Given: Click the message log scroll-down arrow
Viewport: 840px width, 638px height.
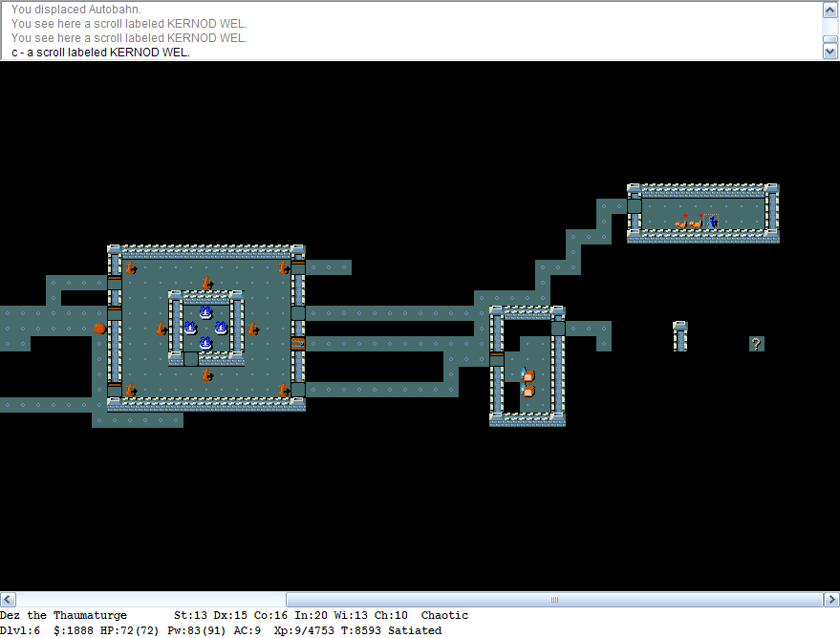Looking at the screenshot, I should tap(829, 52).
